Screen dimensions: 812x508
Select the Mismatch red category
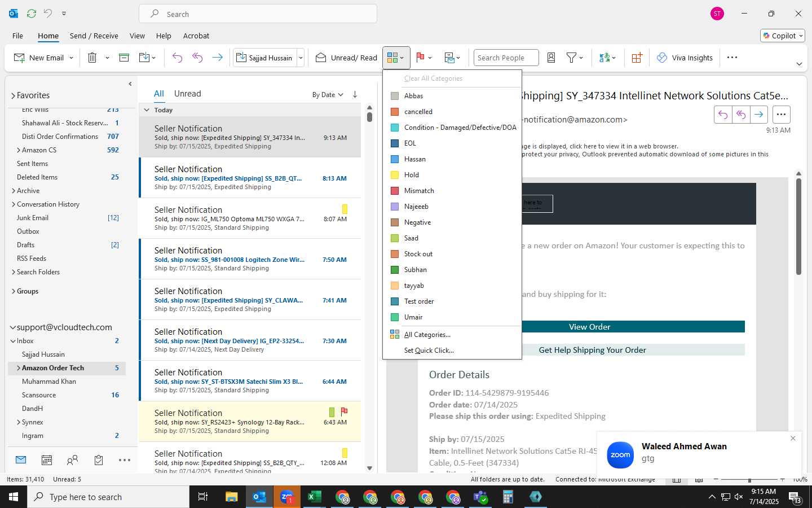point(452,191)
